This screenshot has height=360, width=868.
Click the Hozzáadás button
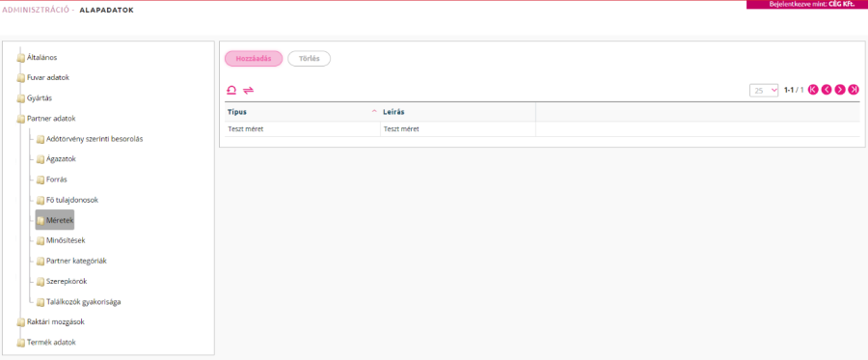(254, 59)
